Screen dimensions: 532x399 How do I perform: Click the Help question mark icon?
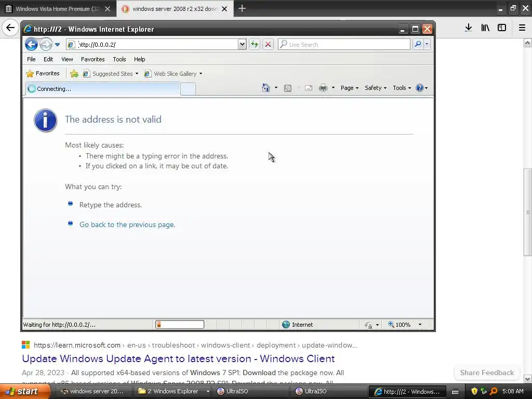point(420,88)
